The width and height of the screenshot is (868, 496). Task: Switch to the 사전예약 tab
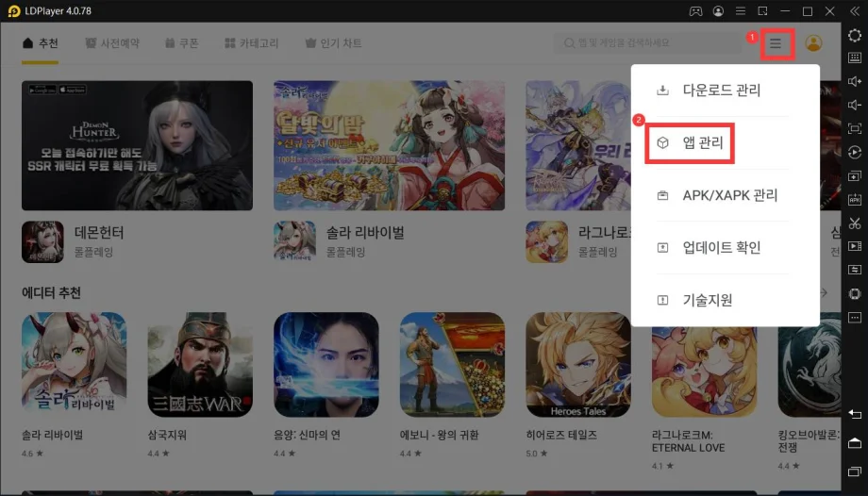point(112,43)
